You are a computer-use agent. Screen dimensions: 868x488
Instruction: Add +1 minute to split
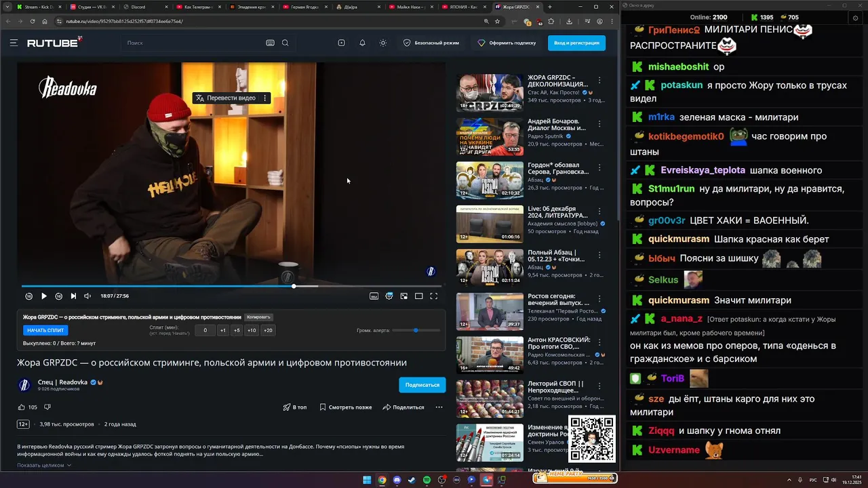223,330
